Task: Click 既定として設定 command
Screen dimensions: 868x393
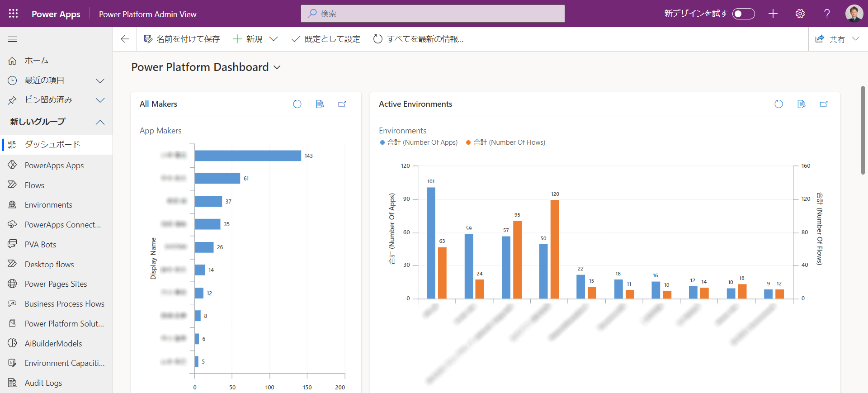Action: [x=326, y=39]
